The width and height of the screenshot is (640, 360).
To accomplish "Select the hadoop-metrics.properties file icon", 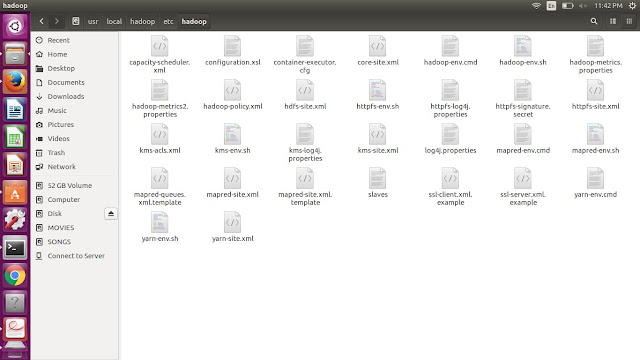I will pos(596,46).
